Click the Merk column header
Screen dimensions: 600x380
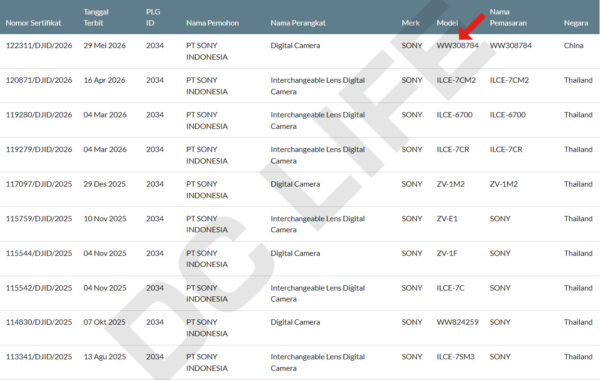pos(411,23)
